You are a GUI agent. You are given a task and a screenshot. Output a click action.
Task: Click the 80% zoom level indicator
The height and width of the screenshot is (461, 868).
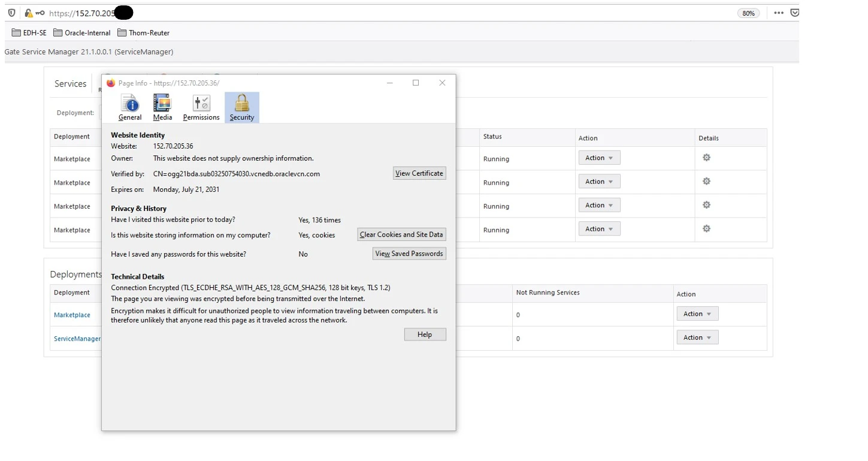(x=748, y=13)
